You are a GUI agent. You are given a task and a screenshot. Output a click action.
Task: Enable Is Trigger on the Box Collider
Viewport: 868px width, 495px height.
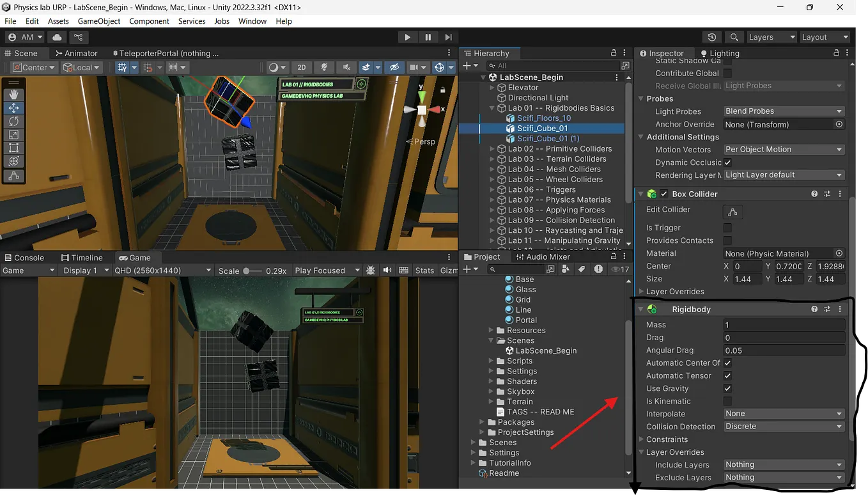click(727, 228)
